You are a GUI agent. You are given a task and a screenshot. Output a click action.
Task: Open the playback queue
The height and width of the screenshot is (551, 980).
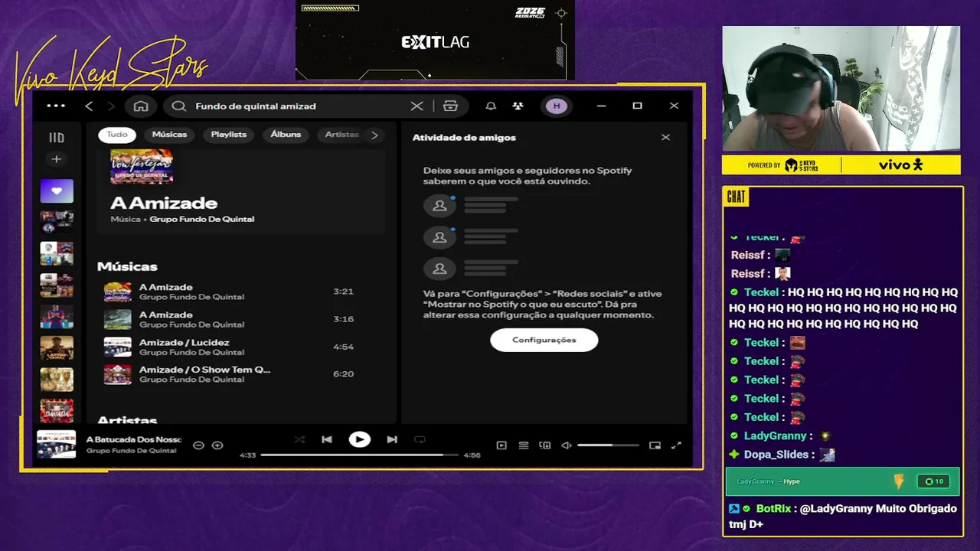click(524, 445)
